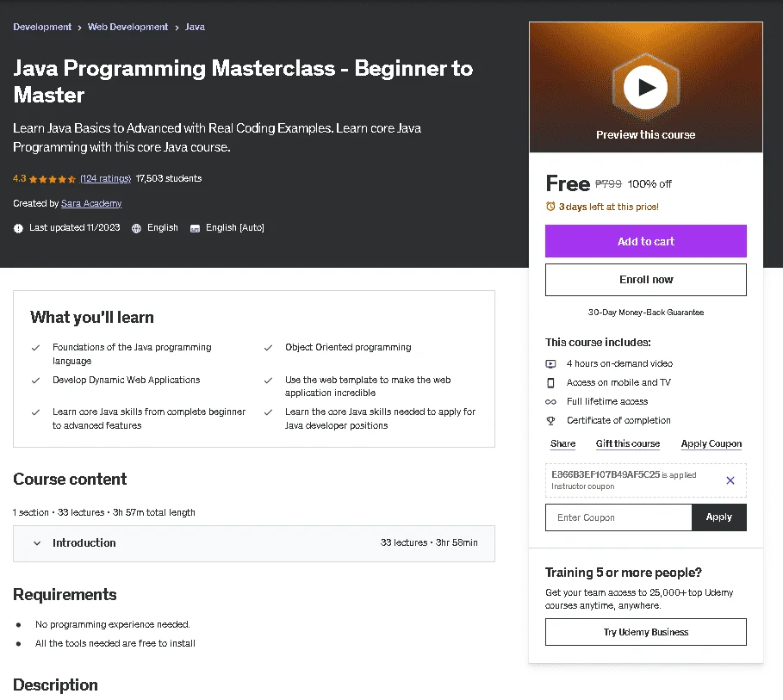Click the star rating icons
Viewport: 783px width, 700px height.
(x=53, y=179)
